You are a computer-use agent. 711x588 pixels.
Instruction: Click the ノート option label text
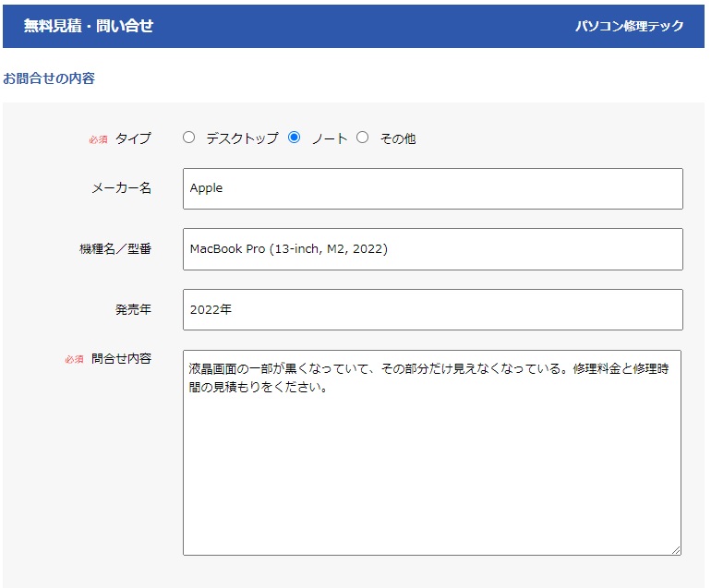coord(330,138)
